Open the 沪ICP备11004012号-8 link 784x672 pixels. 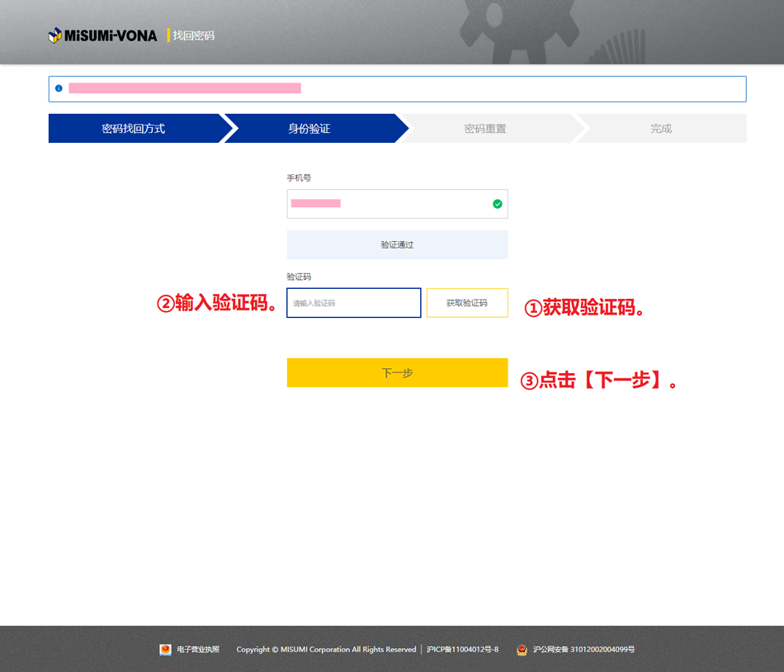click(462, 650)
